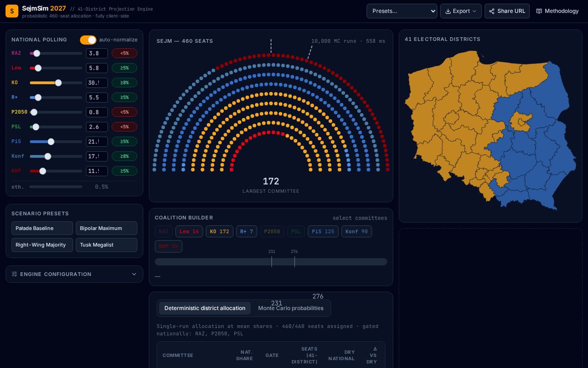The width and height of the screenshot is (588, 368).
Task: Click the RAZ polling slider
Action: (56, 53)
